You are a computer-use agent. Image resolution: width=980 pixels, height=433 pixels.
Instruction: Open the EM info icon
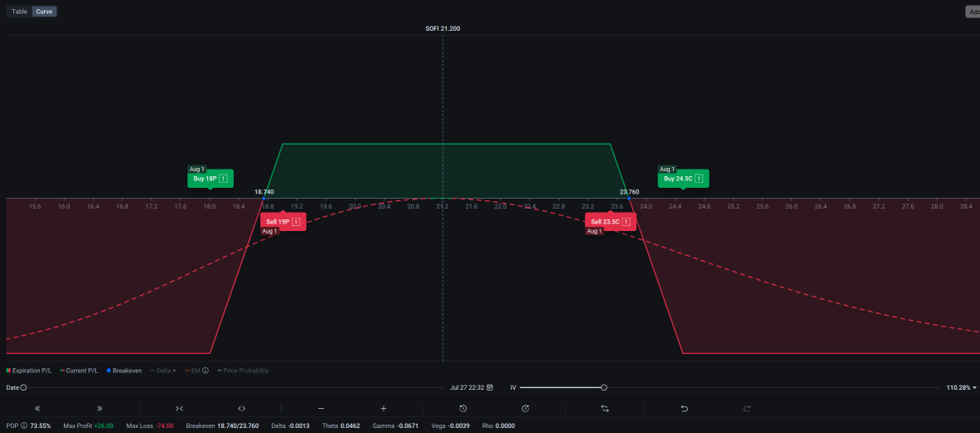tap(205, 371)
